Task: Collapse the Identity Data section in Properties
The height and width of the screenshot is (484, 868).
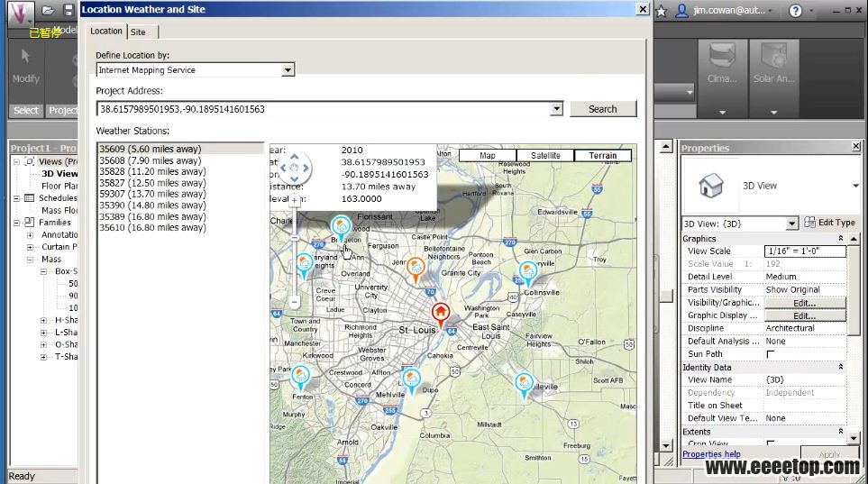Action: (x=840, y=367)
